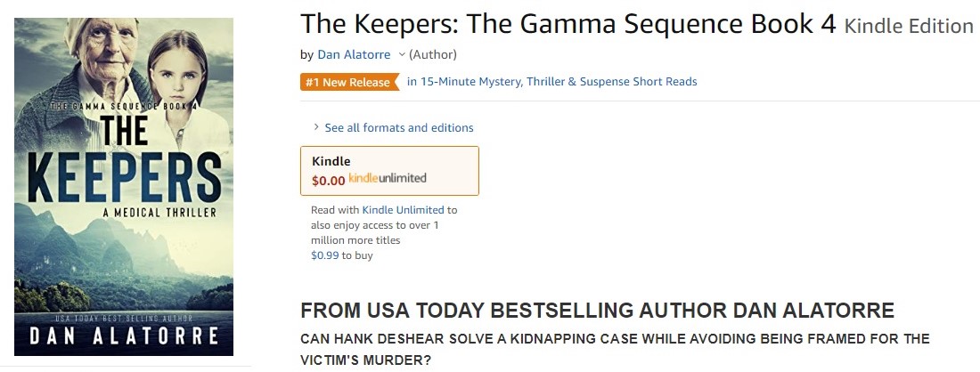Follow the Kindle Unlimited link under Read with
980x372 pixels.
[403, 211]
